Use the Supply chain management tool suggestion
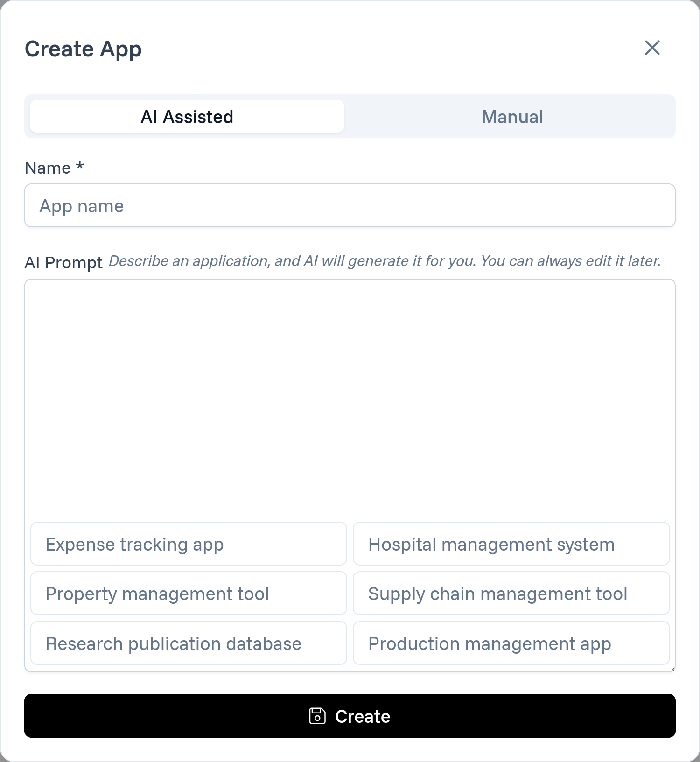 (511, 594)
